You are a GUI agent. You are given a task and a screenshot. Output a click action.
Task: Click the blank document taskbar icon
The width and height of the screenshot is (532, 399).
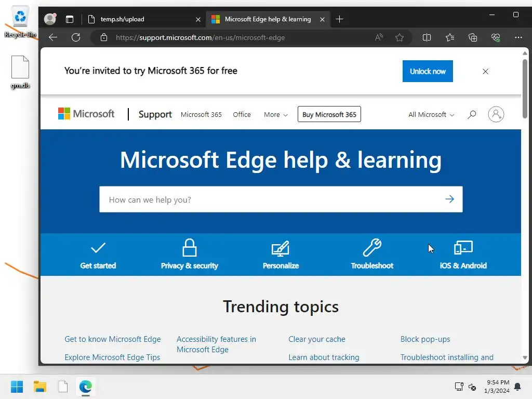click(x=63, y=387)
